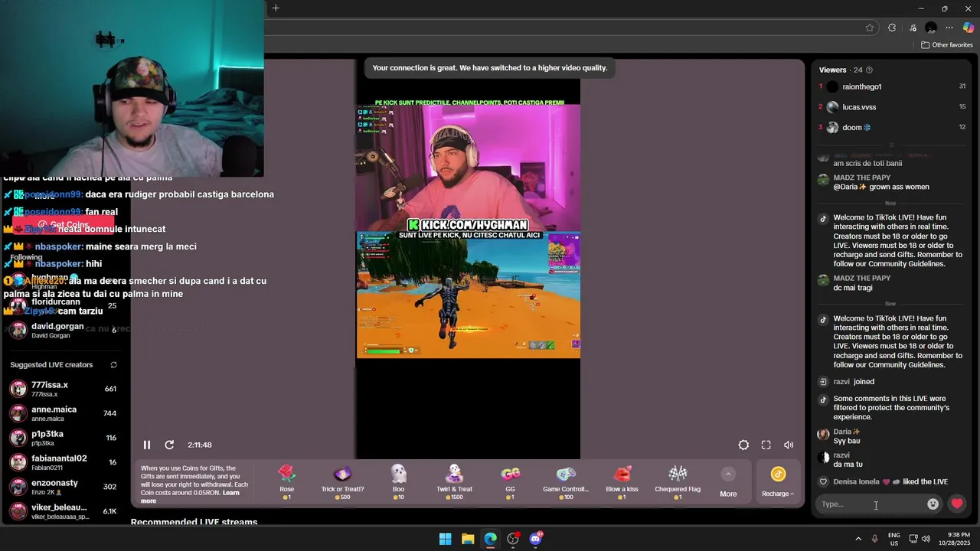Open suggested creator viker_beleau...
This screenshot has width=980, height=551.
tap(64, 511)
